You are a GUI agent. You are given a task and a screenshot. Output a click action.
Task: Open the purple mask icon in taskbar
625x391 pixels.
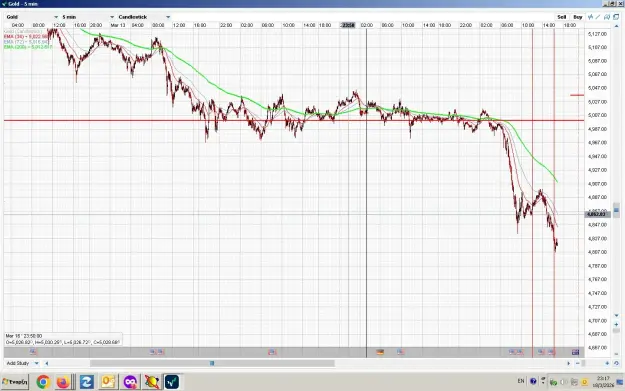130,382
